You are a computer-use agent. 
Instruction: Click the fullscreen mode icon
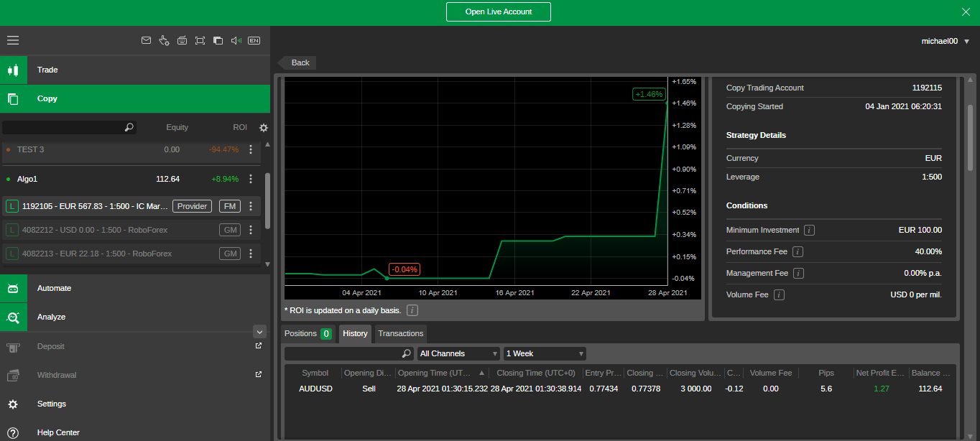(200, 41)
